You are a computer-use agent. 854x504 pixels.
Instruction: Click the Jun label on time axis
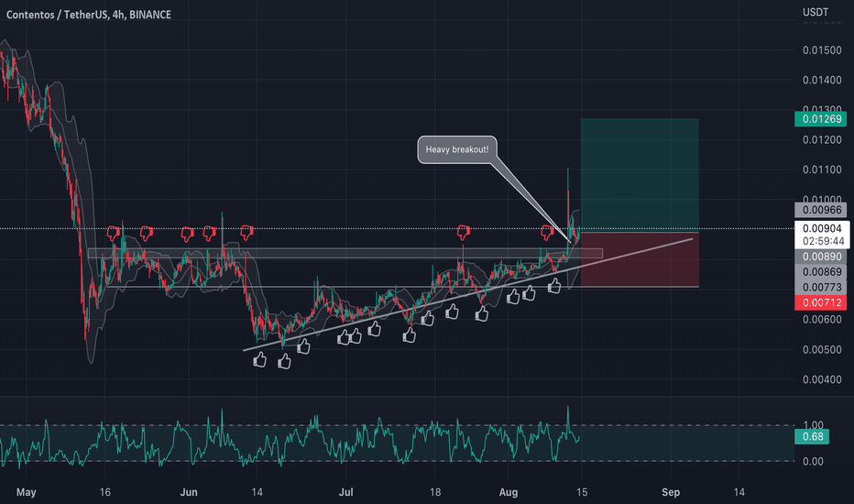[x=189, y=493]
